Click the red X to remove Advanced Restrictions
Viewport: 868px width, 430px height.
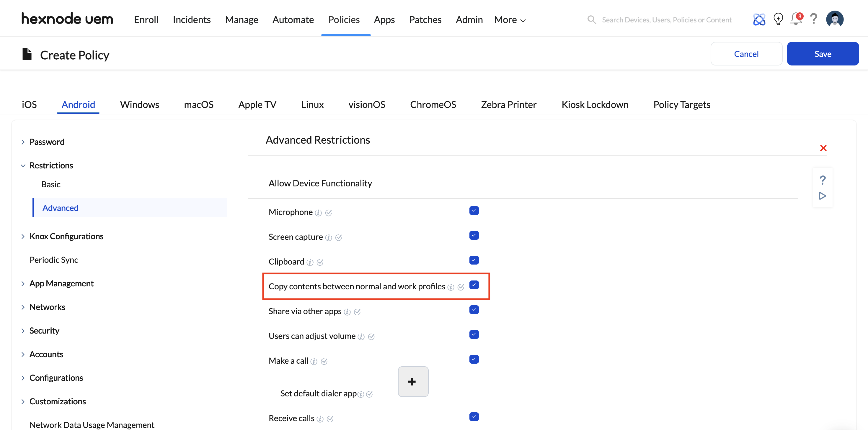(823, 148)
